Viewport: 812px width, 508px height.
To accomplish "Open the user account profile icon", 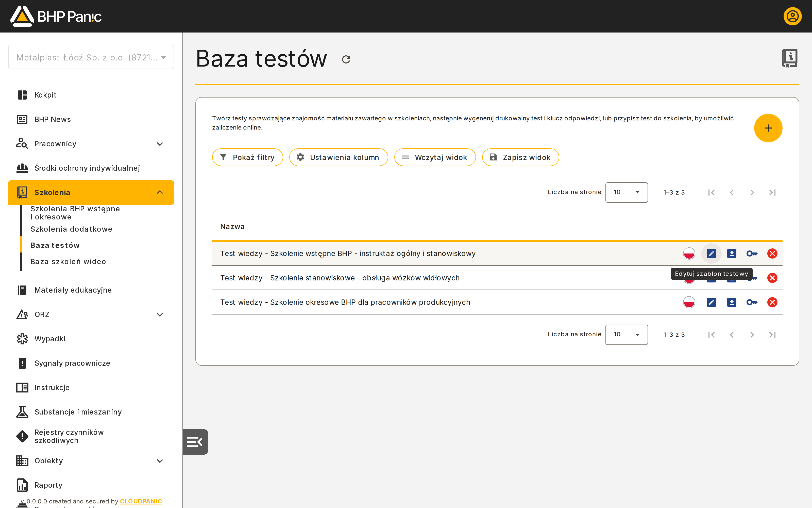I will pos(792,16).
